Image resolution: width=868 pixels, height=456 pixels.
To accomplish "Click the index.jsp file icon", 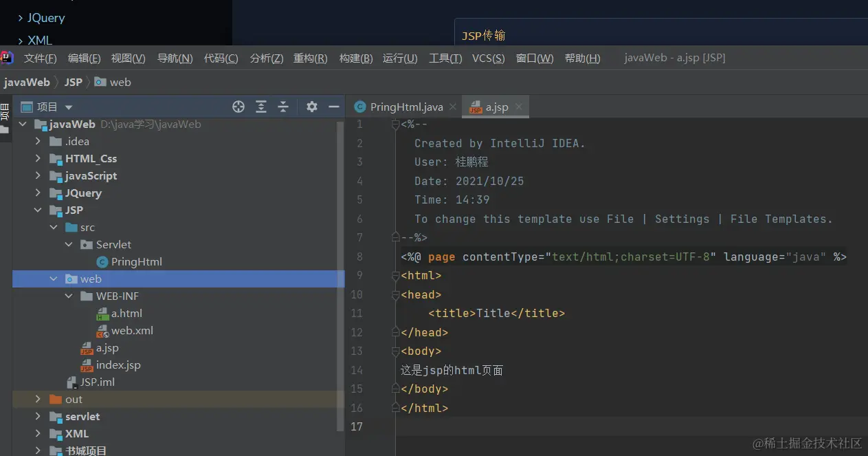I will (87, 366).
